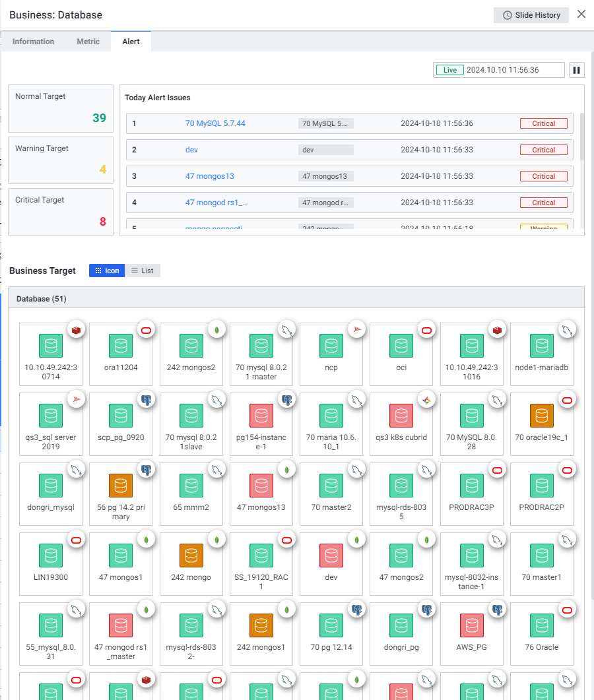Switch to the Metric tab
The width and height of the screenshot is (594, 700).
point(88,42)
